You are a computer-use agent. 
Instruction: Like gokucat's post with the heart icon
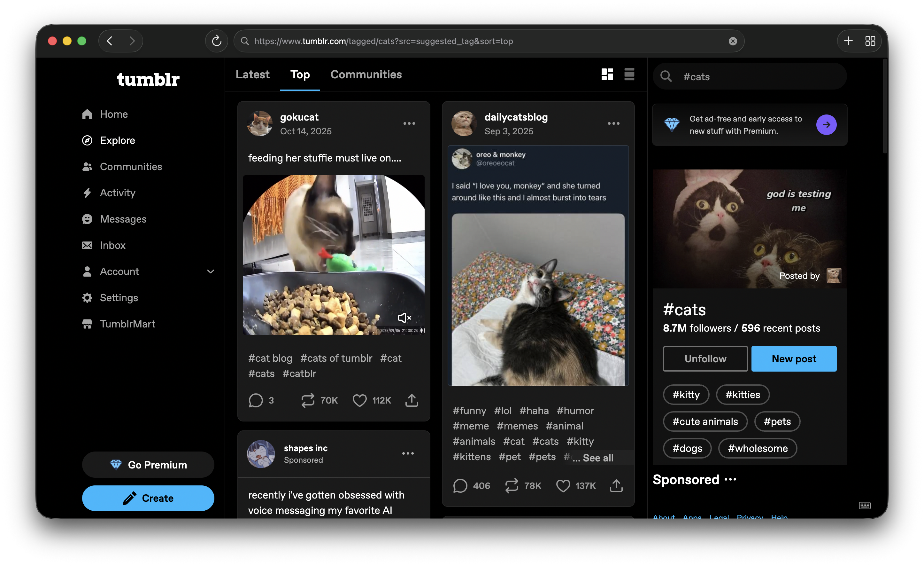coord(359,400)
